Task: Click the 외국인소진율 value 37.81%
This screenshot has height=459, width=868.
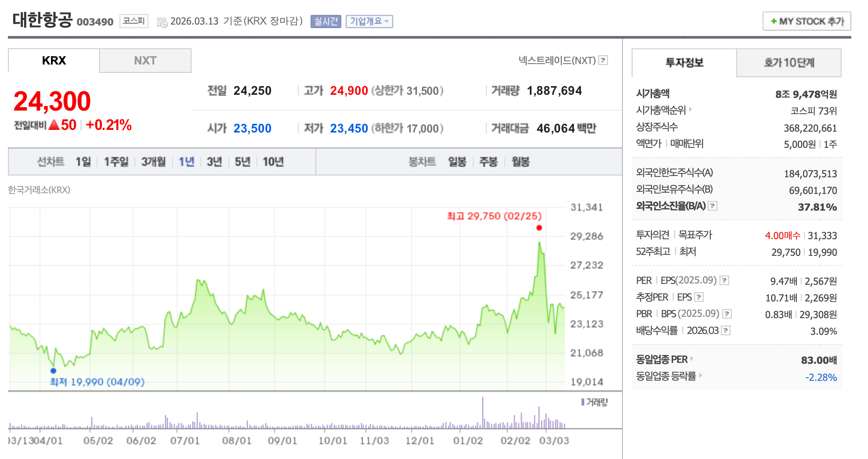Action: [x=817, y=207]
